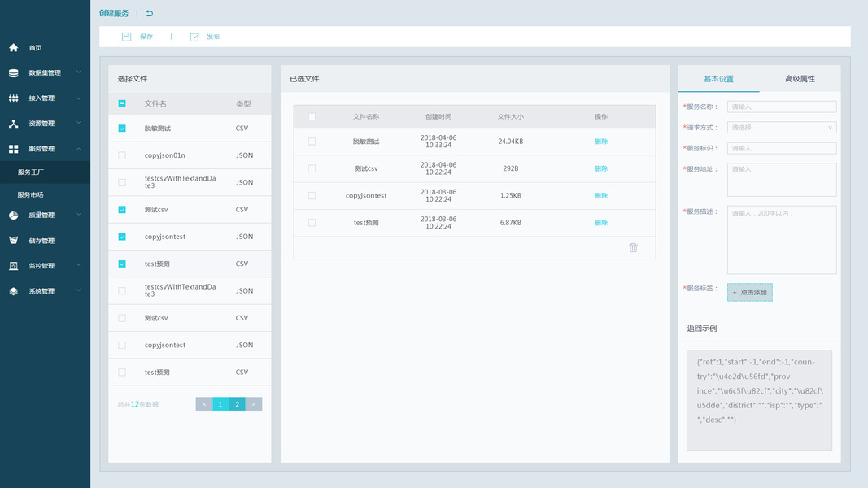Image resolution: width=868 pixels, height=488 pixels.
Task: Open 首页 in the sidebar
Action: pyautogui.click(x=36, y=48)
